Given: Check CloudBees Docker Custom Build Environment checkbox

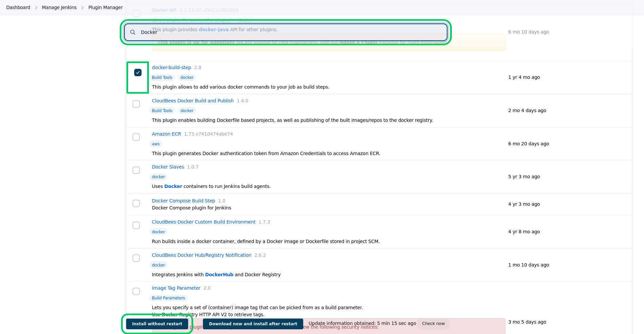Looking at the screenshot, I should coord(136,225).
